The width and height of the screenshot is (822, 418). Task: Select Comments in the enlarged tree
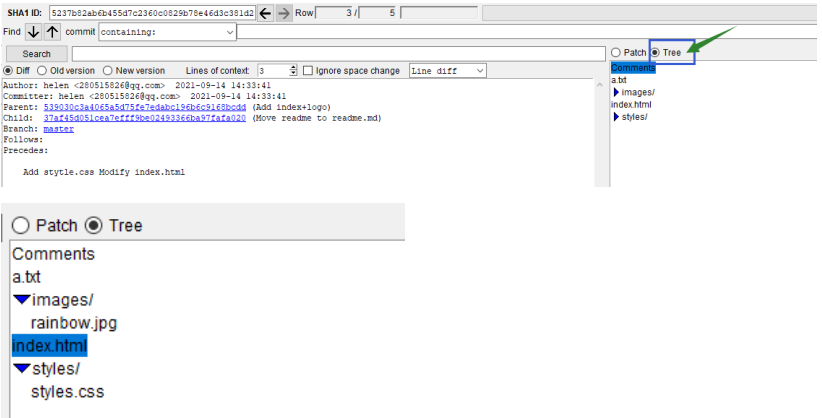(x=53, y=254)
